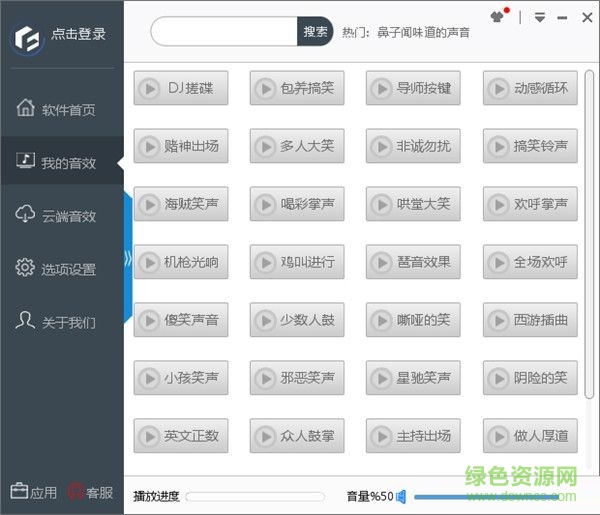Play the 邪恶笑声 sound effect
600x515 pixels.
click(297, 378)
